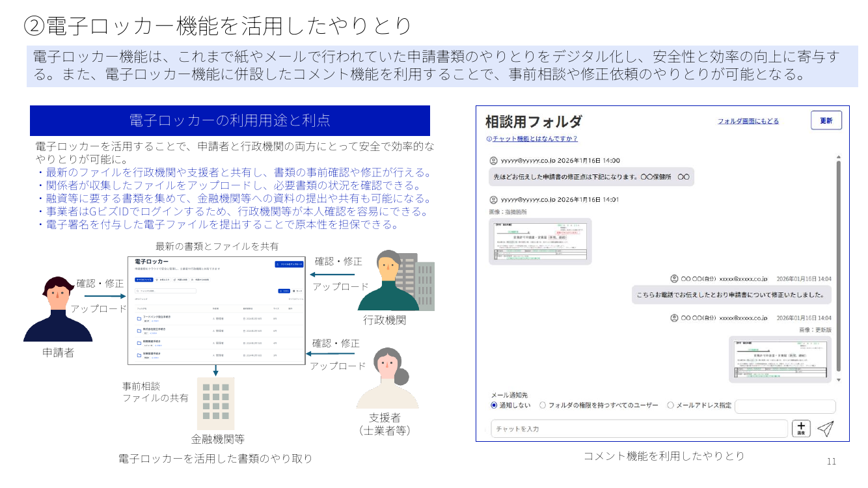Click the blue ファイルをアップロード button in 電子ロッカー
Viewport: 868px width, 488px height.
click(x=289, y=264)
